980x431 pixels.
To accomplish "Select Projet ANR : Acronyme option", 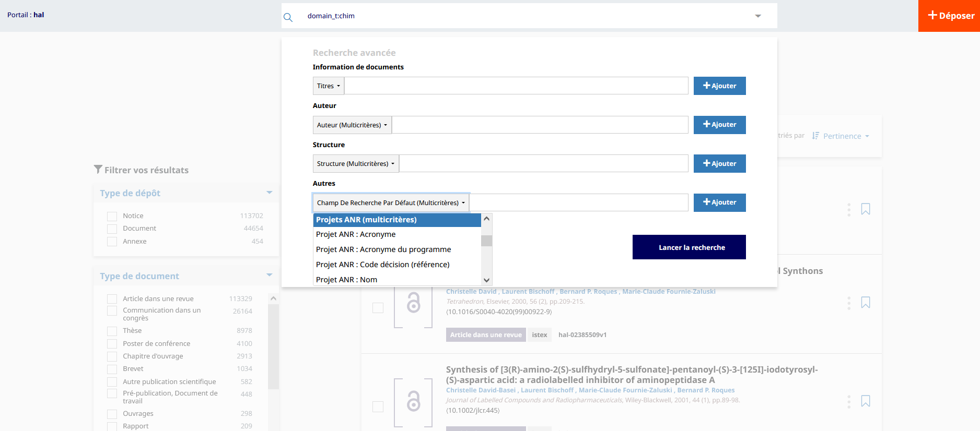I will (x=397, y=234).
